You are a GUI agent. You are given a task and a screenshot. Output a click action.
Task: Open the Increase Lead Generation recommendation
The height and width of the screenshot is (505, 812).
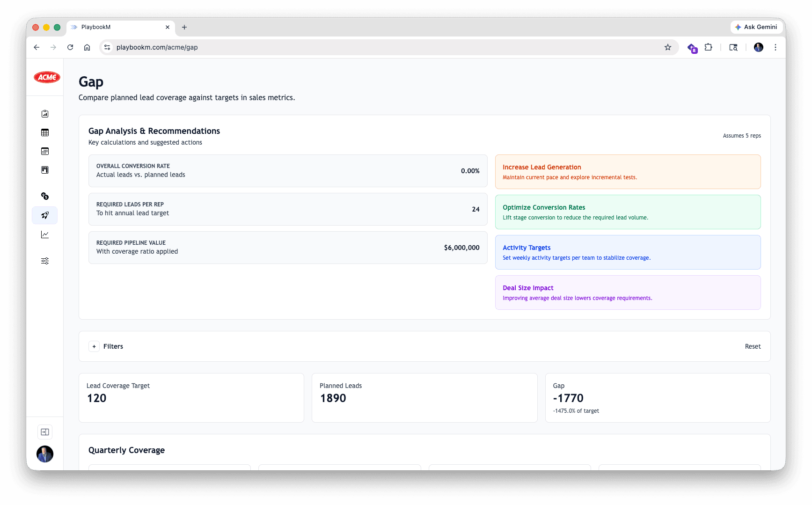pyautogui.click(x=628, y=172)
